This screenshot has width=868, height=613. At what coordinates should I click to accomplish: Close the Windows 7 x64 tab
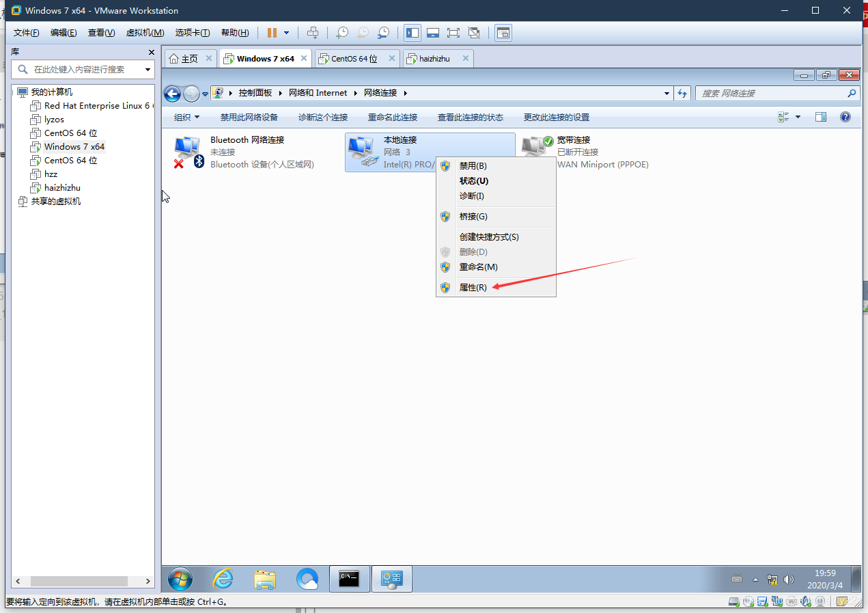click(x=303, y=58)
